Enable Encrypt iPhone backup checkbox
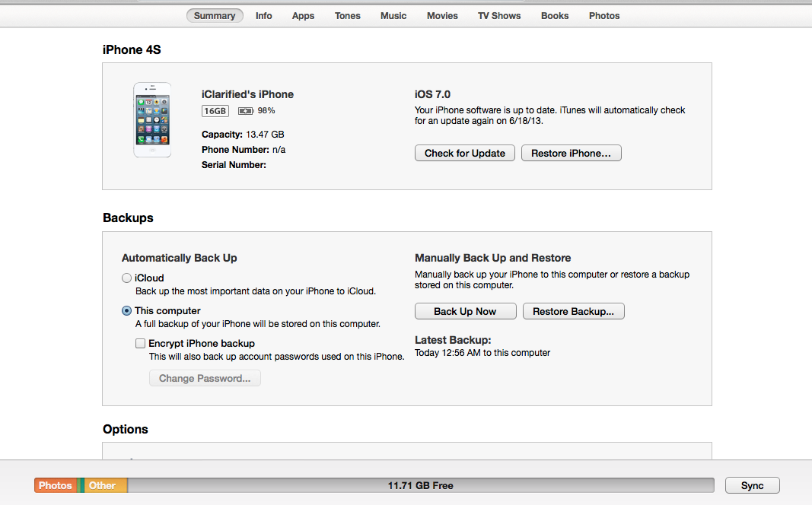 pos(140,344)
